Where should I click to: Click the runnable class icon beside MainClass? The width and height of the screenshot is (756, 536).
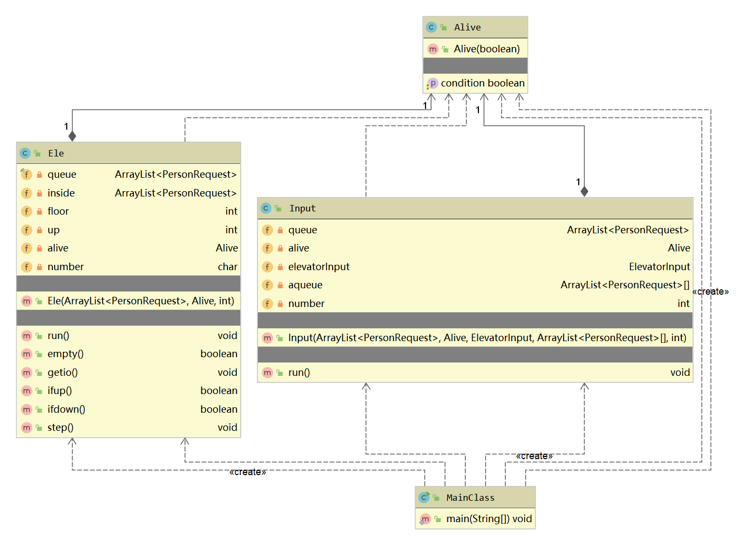point(424,497)
